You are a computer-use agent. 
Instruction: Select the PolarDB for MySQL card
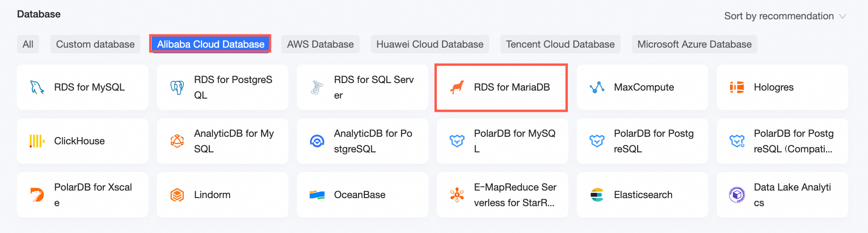click(502, 141)
